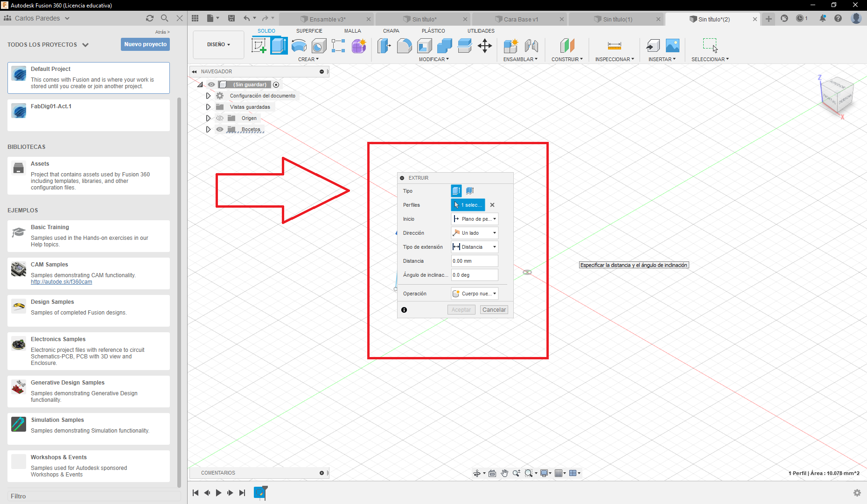Activate the root component radio button
867x504 pixels.
click(276, 84)
